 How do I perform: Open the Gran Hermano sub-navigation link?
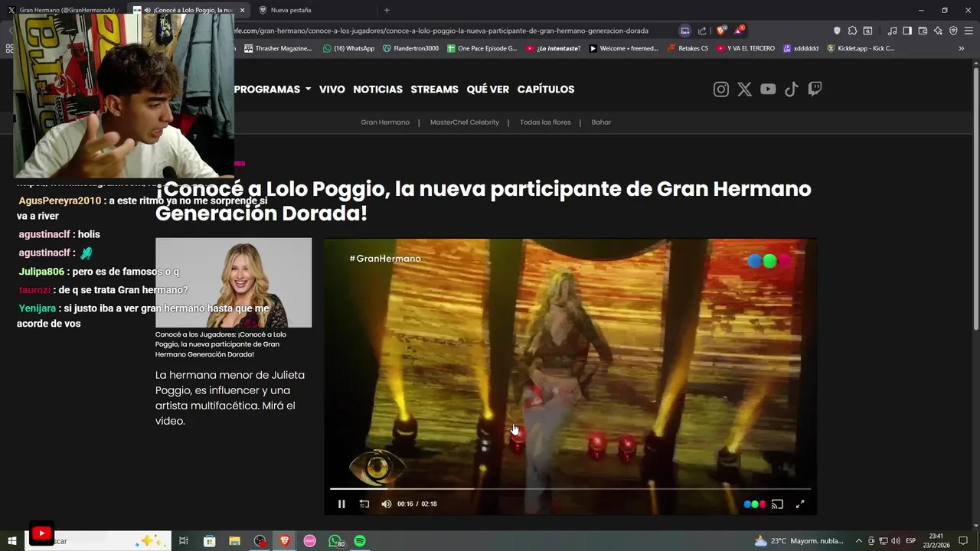coord(385,122)
